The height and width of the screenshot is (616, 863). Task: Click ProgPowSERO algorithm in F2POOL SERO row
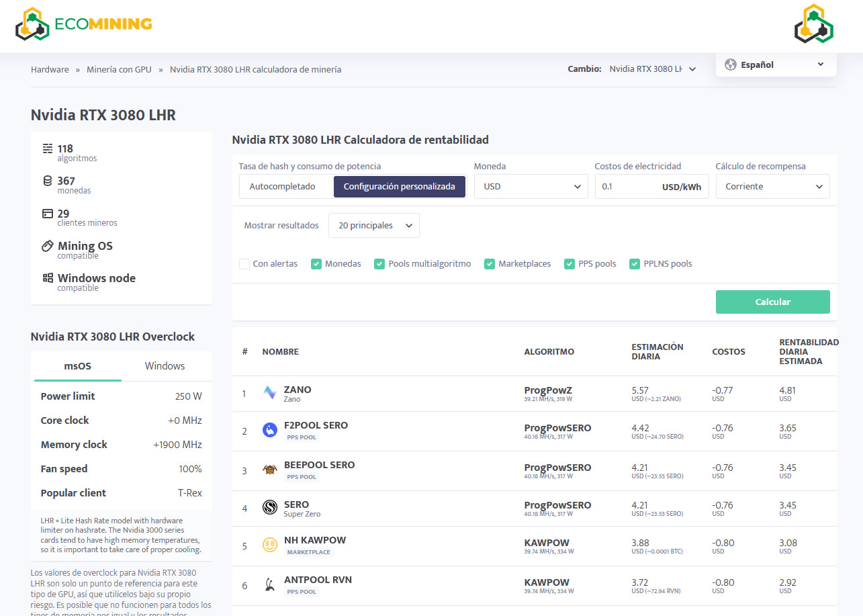pos(557,428)
